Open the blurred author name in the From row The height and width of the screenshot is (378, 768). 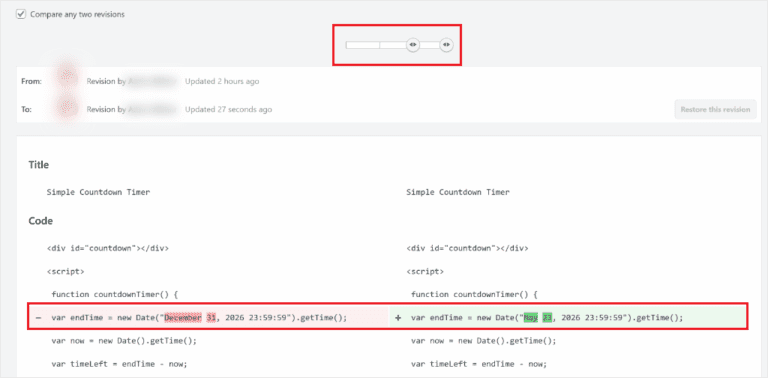click(x=152, y=81)
